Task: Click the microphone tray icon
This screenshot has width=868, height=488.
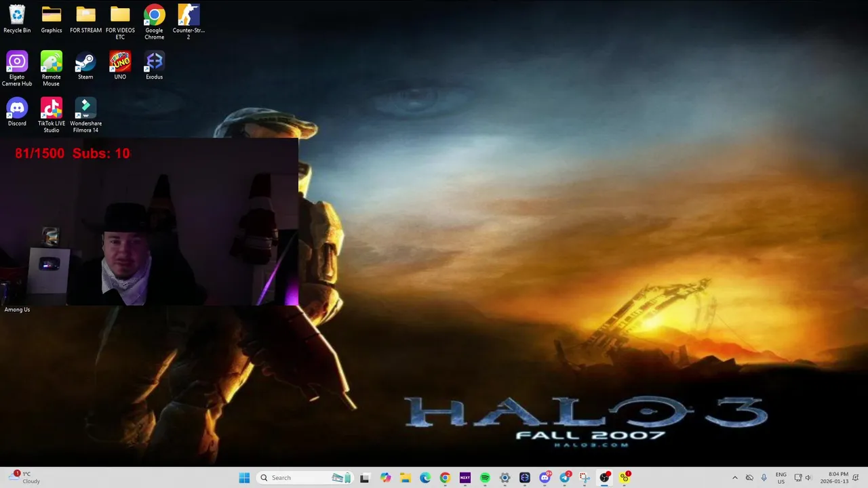Action: pos(764,478)
